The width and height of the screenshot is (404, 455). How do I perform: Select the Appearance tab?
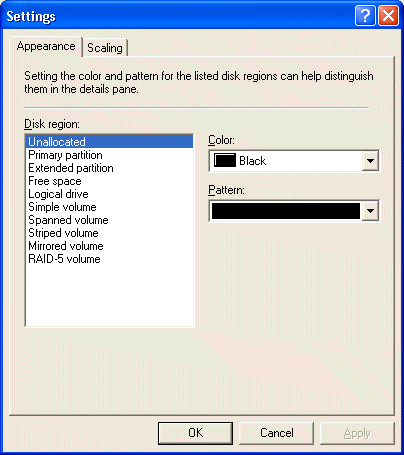46,46
